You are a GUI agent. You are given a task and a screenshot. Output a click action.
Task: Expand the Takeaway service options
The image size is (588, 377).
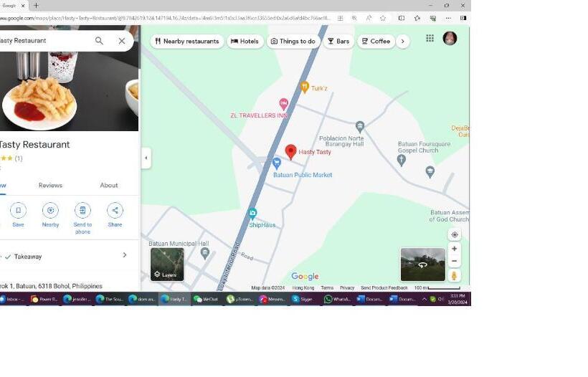[124, 255]
